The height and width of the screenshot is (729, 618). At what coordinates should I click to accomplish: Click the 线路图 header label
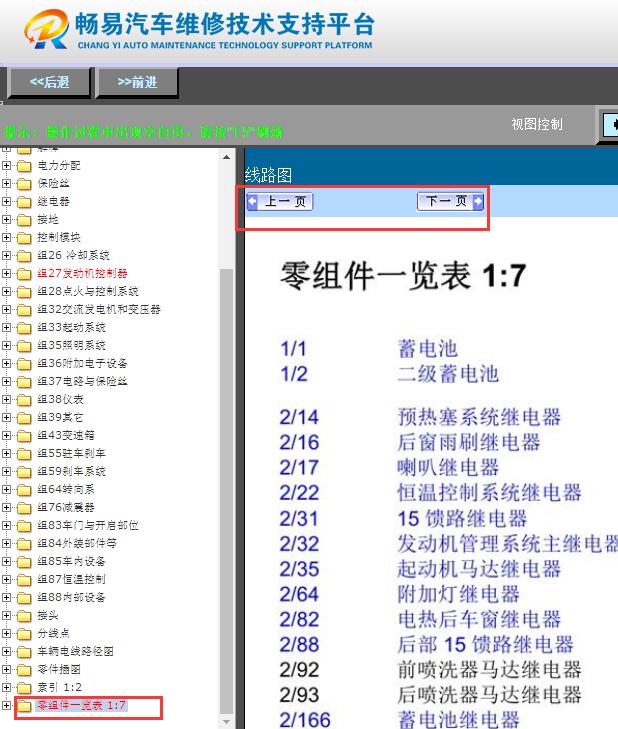268,176
